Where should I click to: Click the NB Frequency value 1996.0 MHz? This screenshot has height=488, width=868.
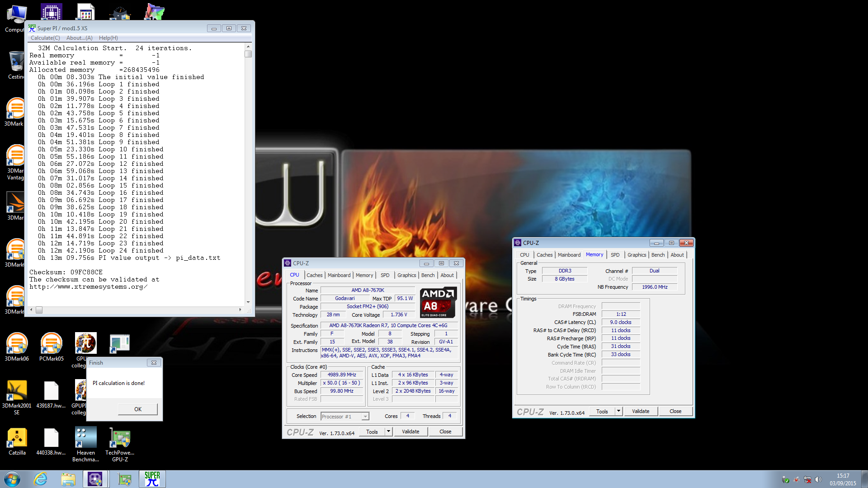pos(655,287)
